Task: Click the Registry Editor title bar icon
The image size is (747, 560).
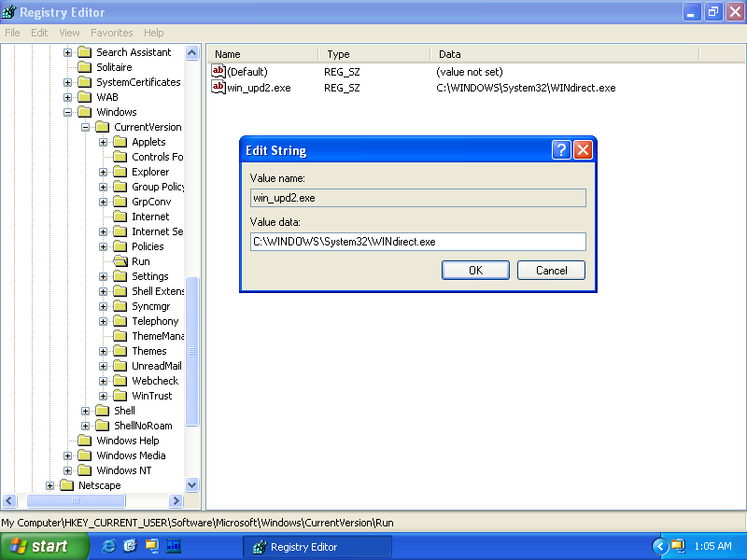Action: point(9,11)
